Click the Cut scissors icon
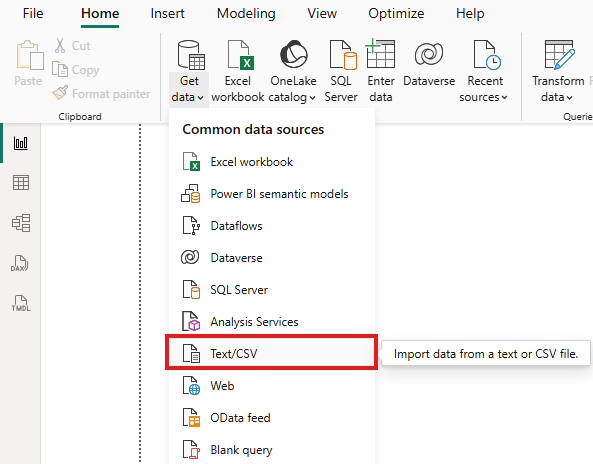The image size is (593, 464). coord(60,45)
